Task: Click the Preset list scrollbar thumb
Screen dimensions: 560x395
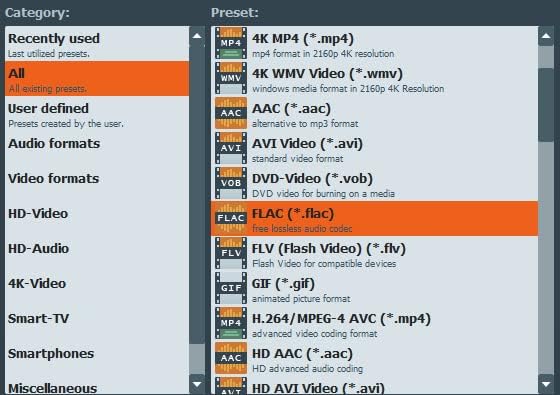Action: tap(546, 105)
